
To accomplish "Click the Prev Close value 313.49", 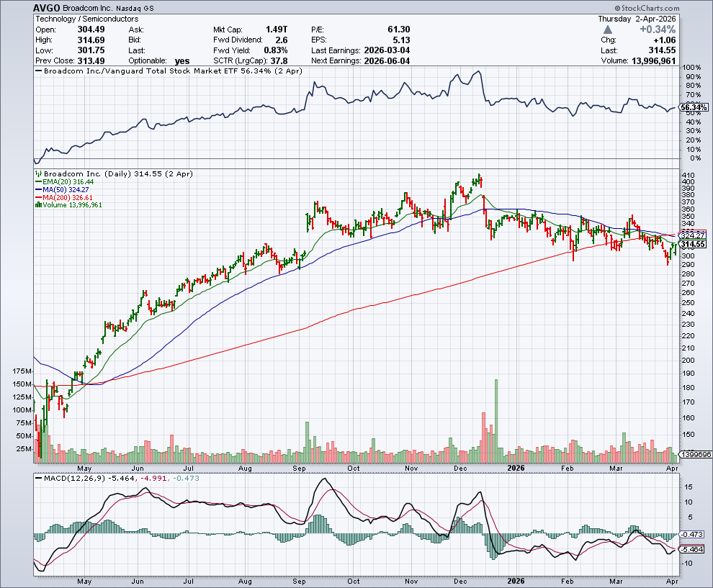I will click(91, 61).
